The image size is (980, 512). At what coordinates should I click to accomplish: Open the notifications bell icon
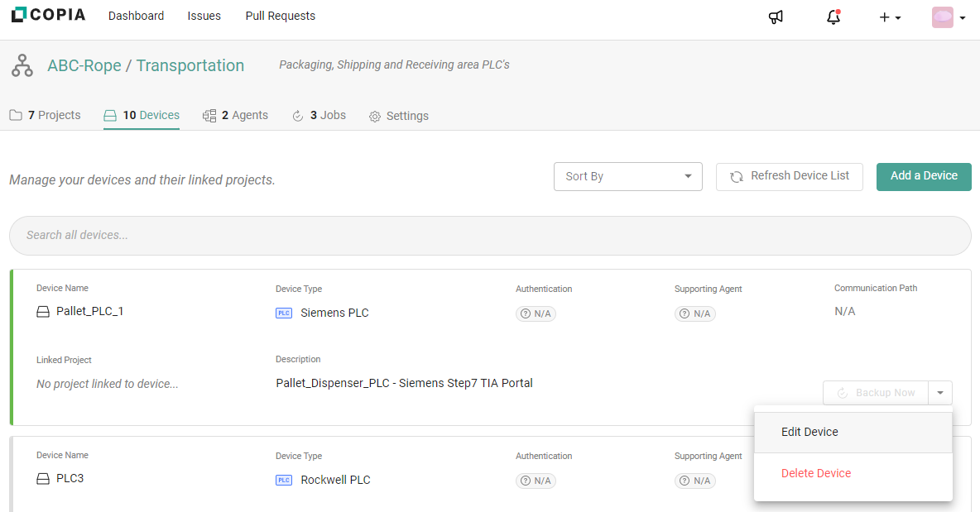click(x=833, y=17)
